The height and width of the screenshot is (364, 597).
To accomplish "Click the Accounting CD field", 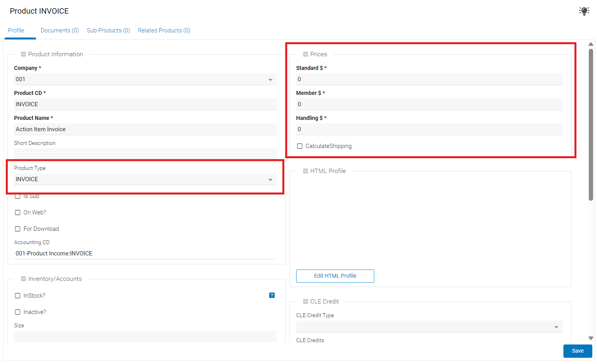I will point(145,253).
